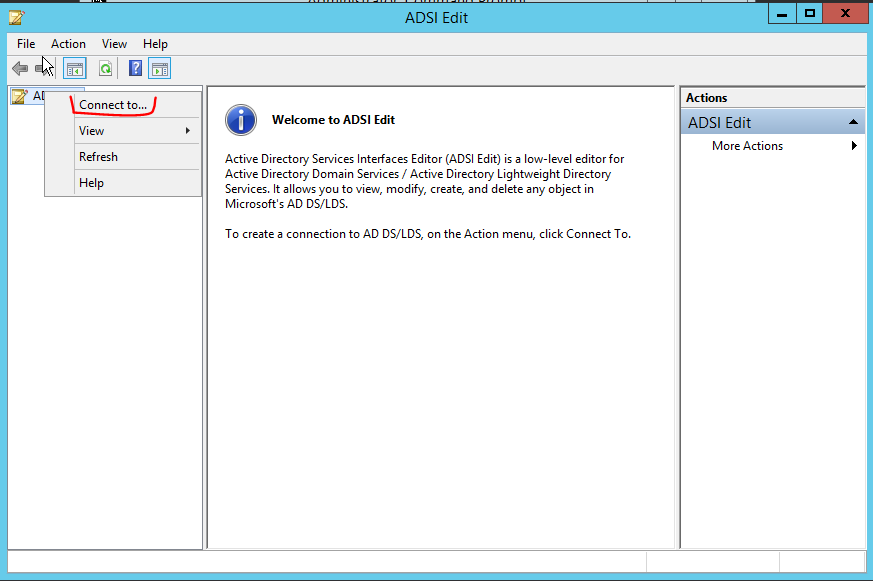
Task: Open the View submenu in context menu
Action: [x=122, y=131]
